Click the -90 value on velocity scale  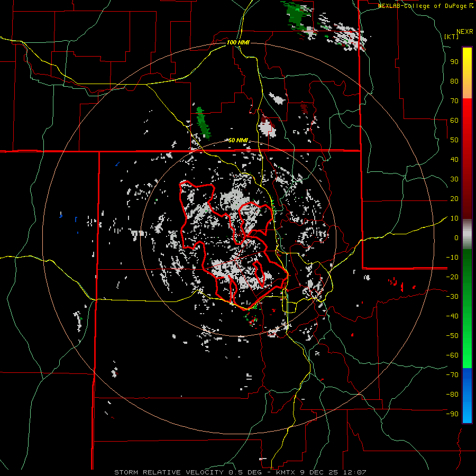point(452,414)
